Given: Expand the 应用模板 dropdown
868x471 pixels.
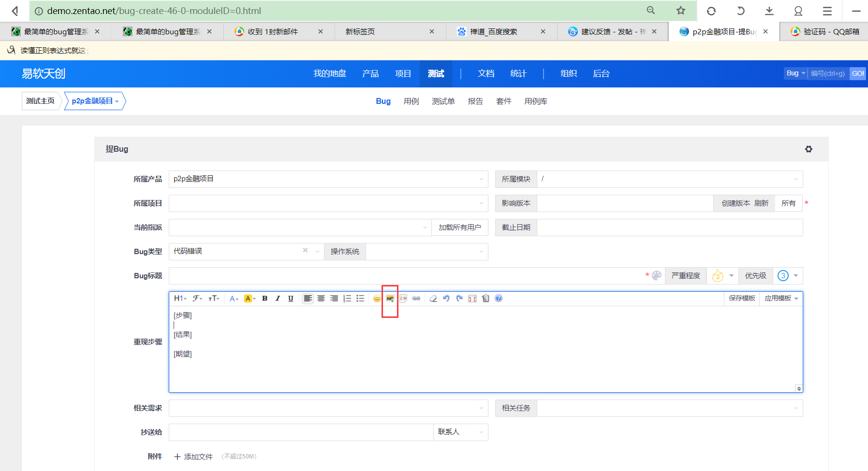Looking at the screenshot, I should (x=780, y=299).
